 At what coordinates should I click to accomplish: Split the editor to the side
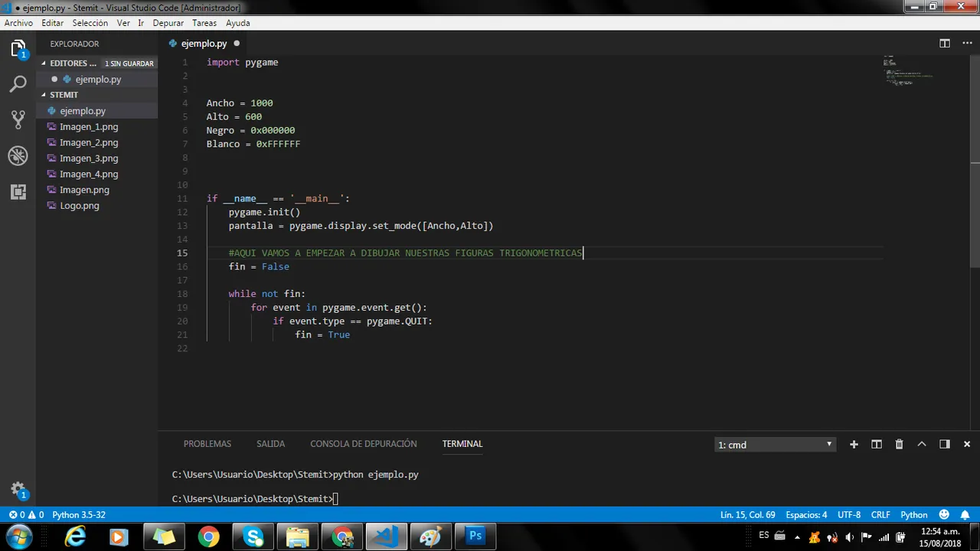[945, 44]
